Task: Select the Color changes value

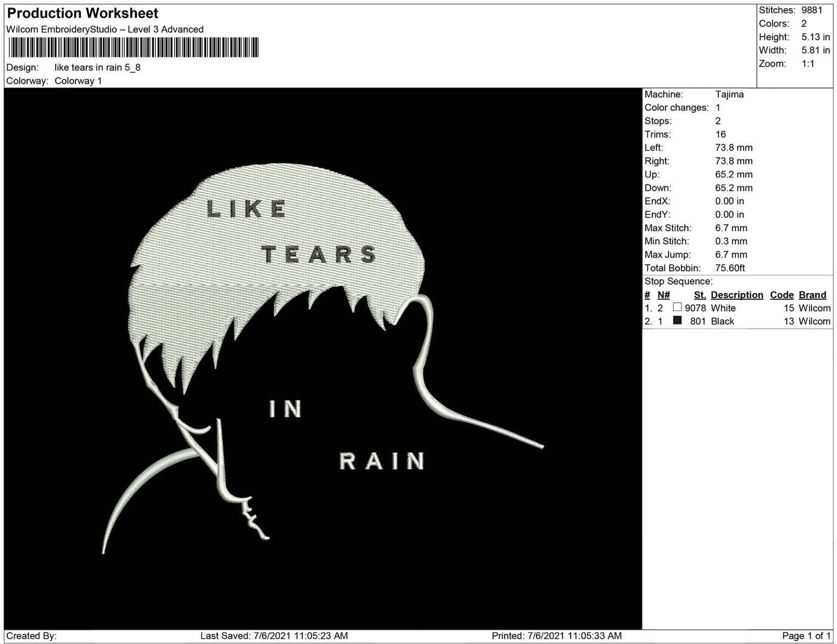Action: 718,108
